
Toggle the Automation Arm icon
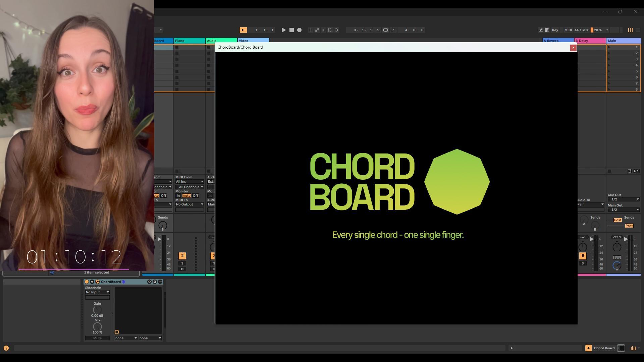point(317,30)
